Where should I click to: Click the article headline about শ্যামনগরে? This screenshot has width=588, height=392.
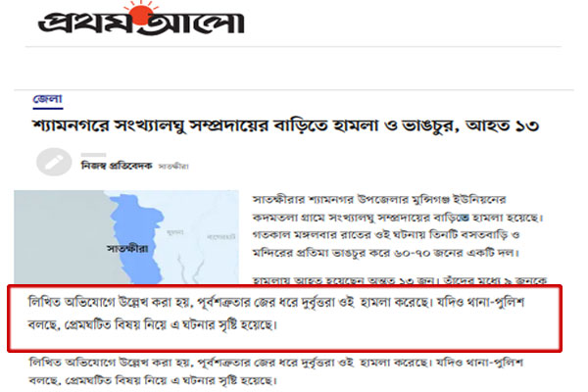pyautogui.click(x=286, y=125)
